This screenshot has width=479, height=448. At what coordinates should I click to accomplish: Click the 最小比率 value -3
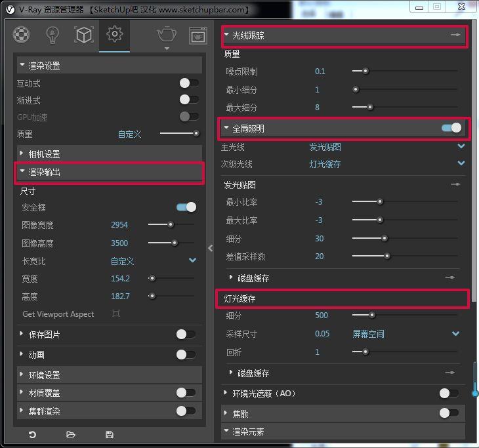coord(319,202)
